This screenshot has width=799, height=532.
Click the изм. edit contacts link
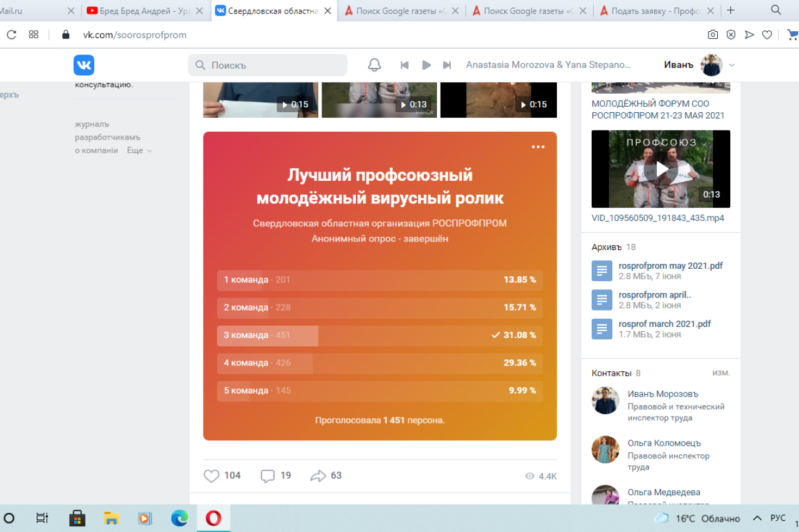pyautogui.click(x=721, y=373)
